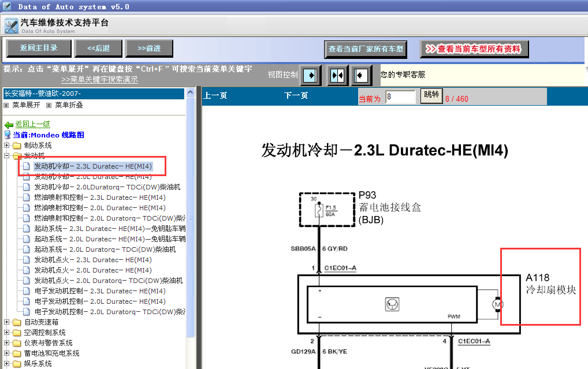Select 电子发动机控制-2.0L Duratorq-TDCi item
This screenshot has width=588, height=369.
(110, 312)
